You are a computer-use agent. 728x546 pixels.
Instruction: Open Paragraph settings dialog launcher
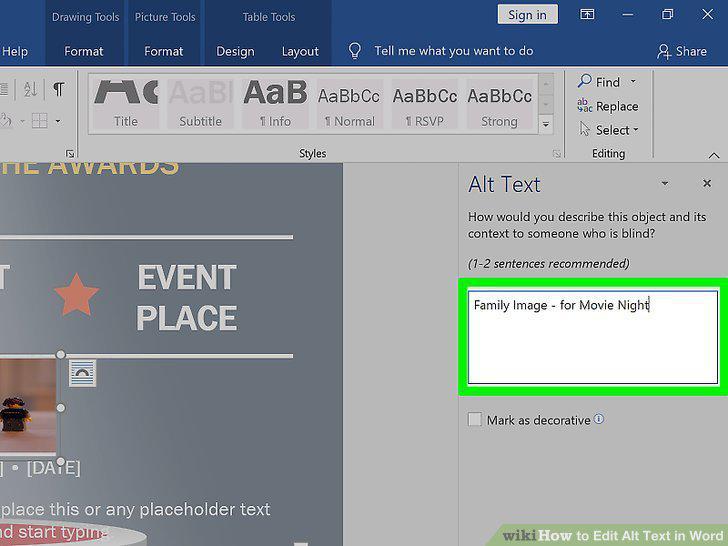tap(70, 154)
